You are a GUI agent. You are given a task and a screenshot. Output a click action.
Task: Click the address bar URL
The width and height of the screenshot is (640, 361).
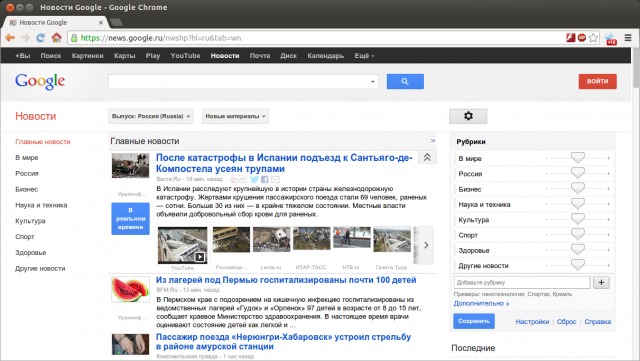[161, 38]
